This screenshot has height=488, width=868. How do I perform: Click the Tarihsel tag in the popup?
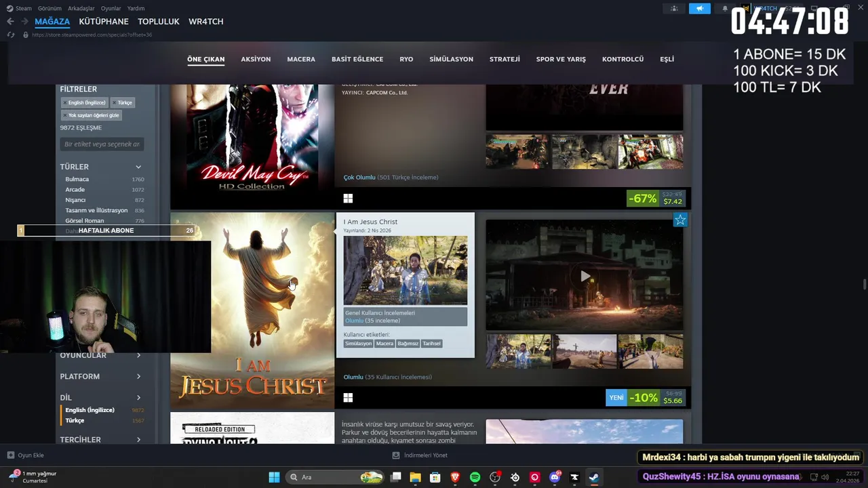(431, 344)
